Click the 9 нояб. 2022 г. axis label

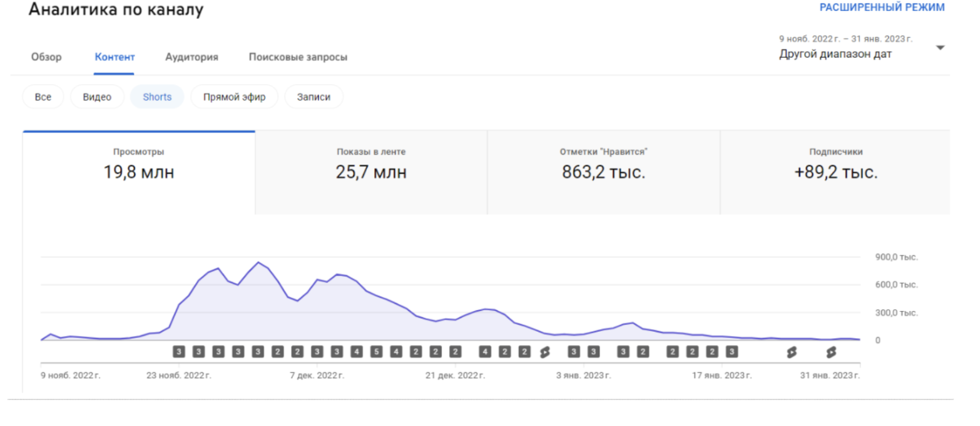point(71,376)
